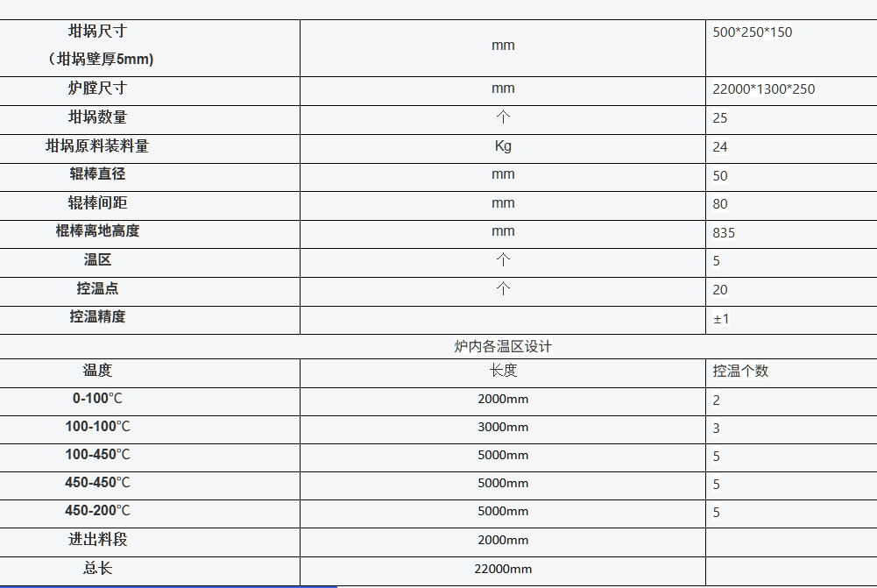
Task: Click the 坩埚数量 label cell
Action: coord(97,117)
